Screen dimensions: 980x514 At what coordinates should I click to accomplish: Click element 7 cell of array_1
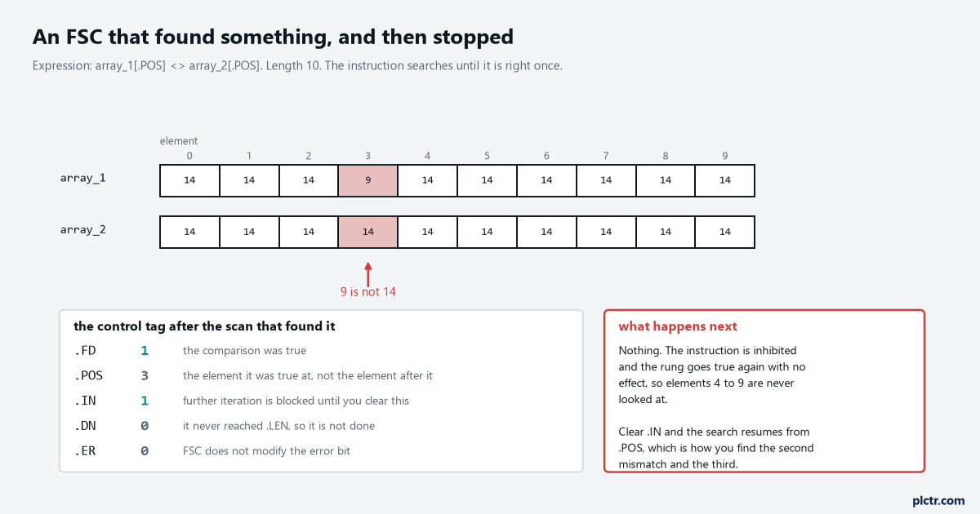pos(606,180)
